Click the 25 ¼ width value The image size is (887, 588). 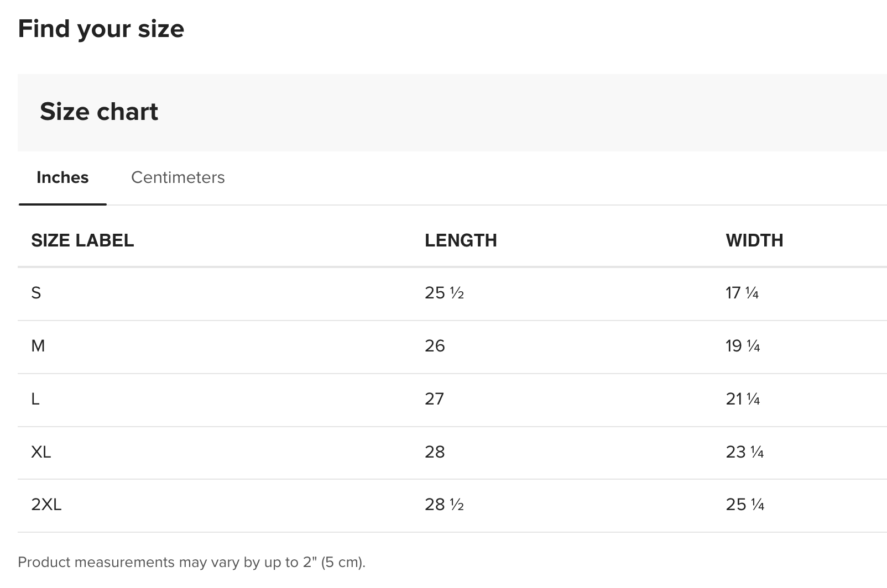coord(745,505)
